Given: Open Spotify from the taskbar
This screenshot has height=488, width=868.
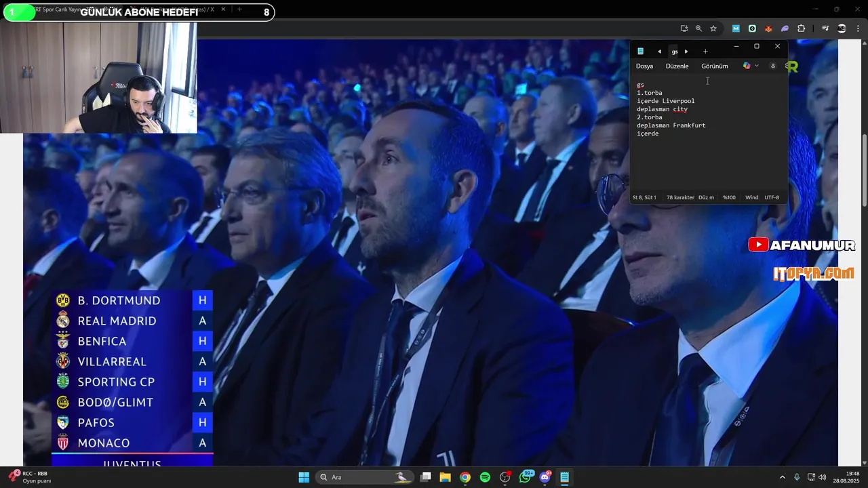Looking at the screenshot, I should (x=485, y=477).
